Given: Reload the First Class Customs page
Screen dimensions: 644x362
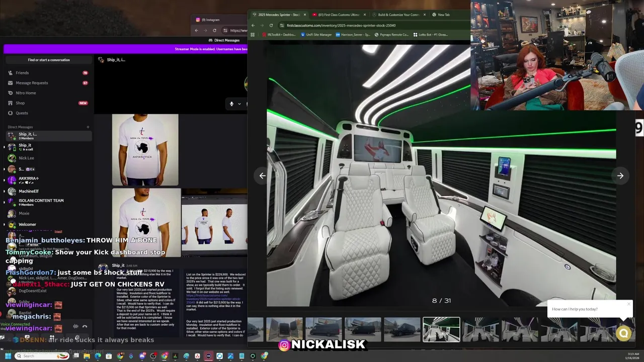Looking at the screenshot, I should [271, 25].
